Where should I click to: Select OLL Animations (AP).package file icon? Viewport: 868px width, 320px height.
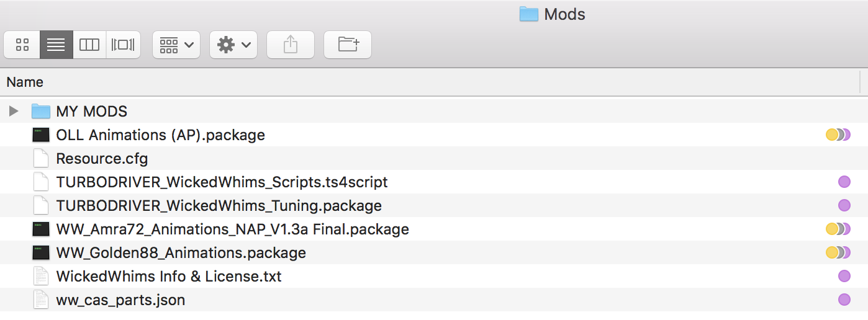click(41, 135)
